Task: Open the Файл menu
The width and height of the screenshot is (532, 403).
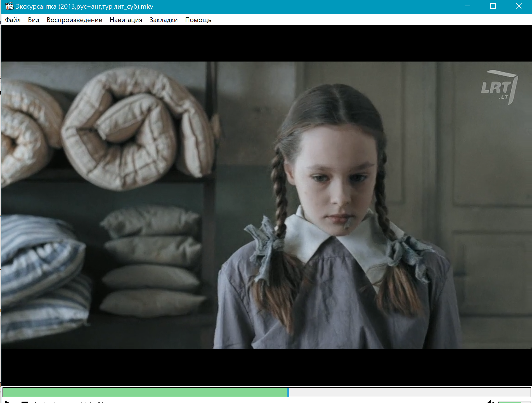Action: tap(13, 20)
